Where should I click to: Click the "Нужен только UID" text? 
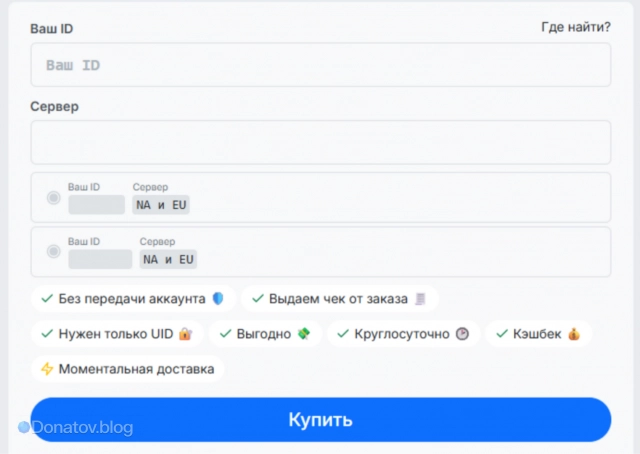click(116, 334)
